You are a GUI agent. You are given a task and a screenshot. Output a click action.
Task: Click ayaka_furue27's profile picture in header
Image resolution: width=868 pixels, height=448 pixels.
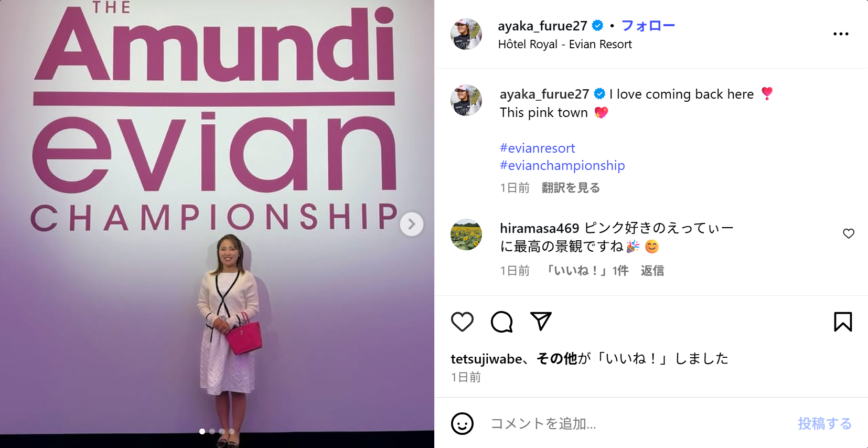466,34
